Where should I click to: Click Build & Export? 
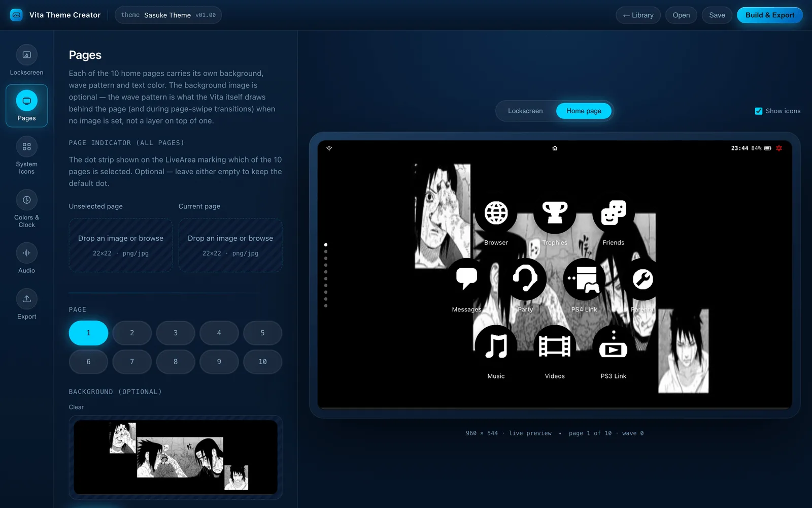pyautogui.click(x=769, y=15)
